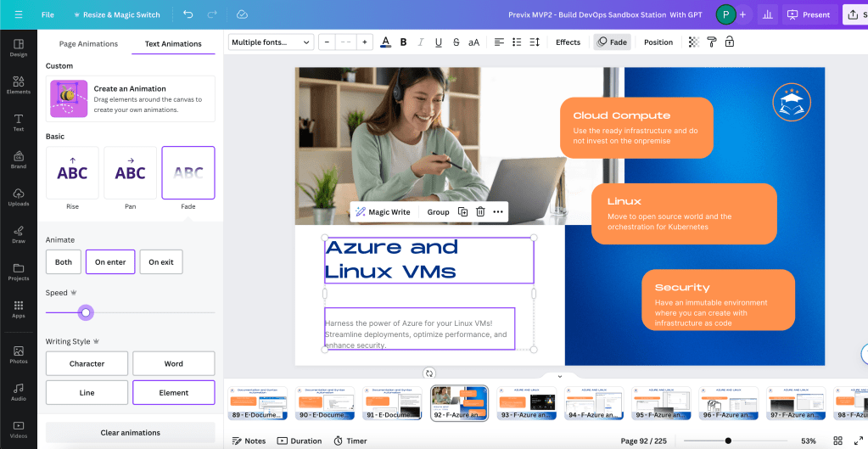This screenshot has height=449, width=868.
Task: Open more options three-dot menu
Action: (x=498, y=212)
